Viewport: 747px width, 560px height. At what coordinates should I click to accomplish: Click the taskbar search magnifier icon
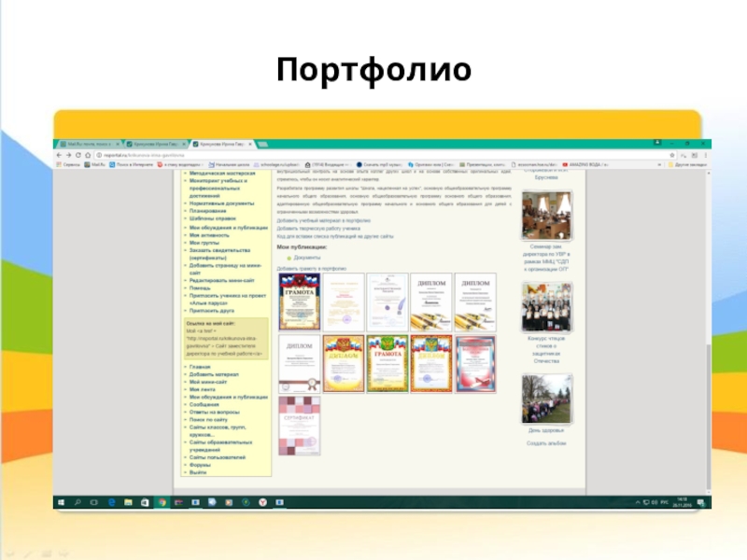click(78, 501)
